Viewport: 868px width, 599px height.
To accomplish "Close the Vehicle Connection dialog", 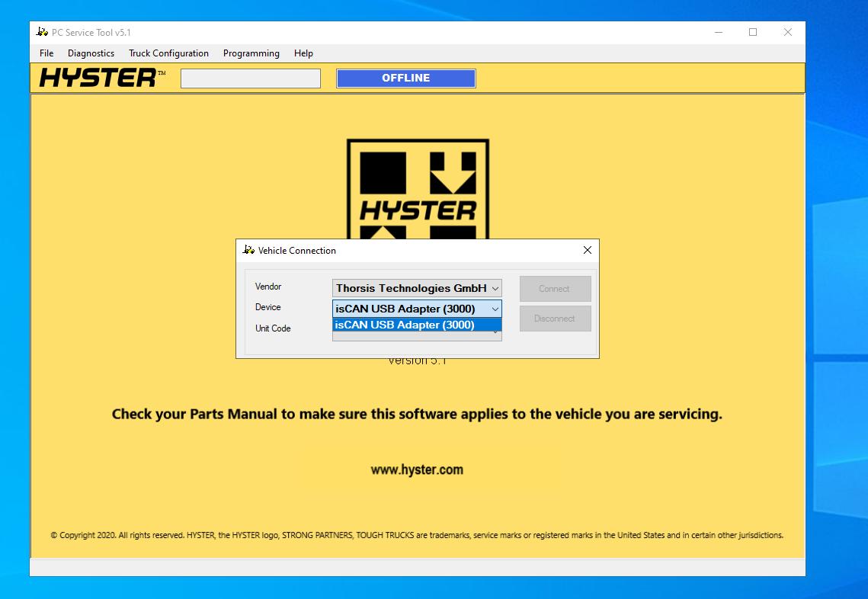I will click(588, 250).
